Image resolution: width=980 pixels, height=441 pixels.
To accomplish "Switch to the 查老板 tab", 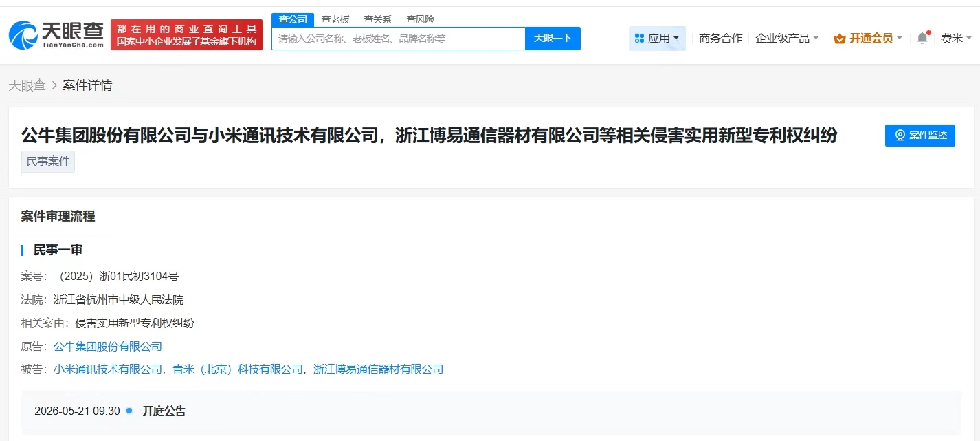I will [x=335, y=19].
